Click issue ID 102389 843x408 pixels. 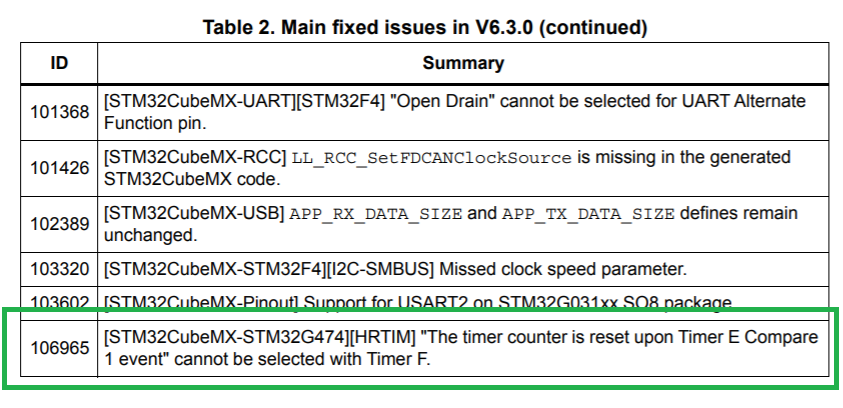coord(59,224)
